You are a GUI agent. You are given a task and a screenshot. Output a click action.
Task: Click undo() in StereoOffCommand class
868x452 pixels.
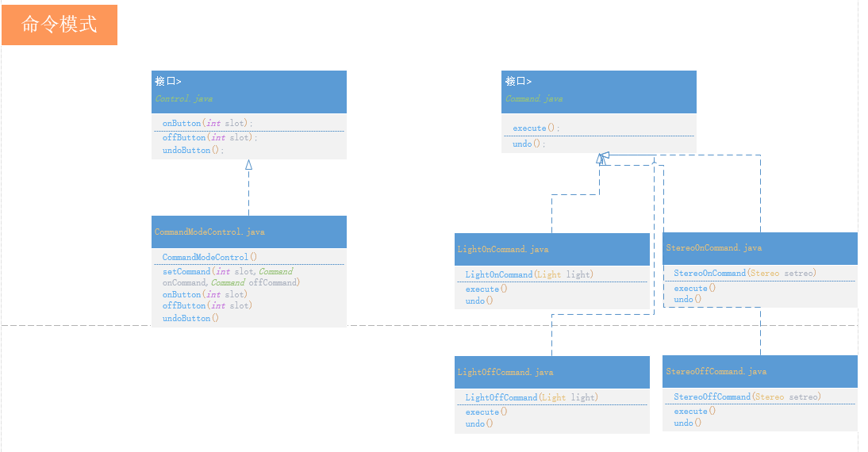coord(688,423)
